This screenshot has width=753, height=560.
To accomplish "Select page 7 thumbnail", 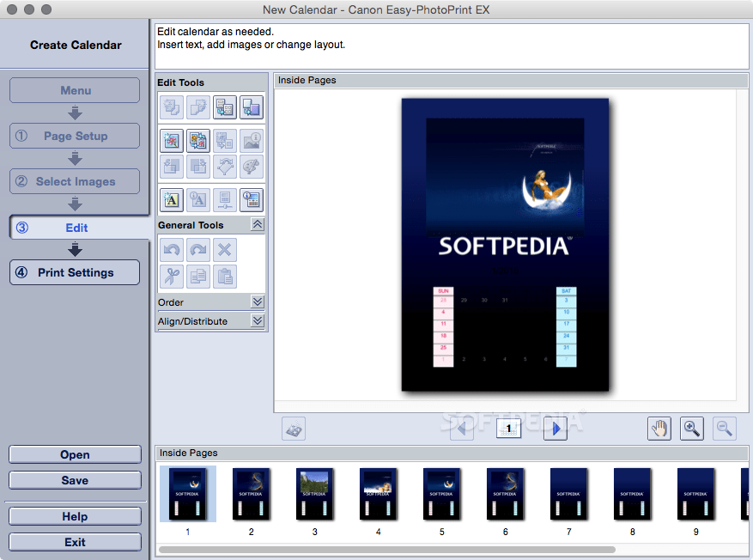I will coord(568,494).
